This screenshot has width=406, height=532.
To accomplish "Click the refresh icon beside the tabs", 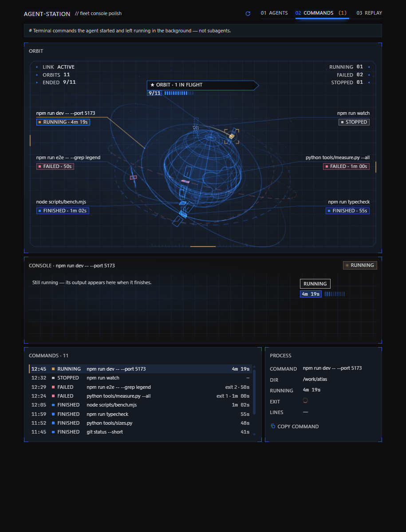I will [x=248, y=14].
